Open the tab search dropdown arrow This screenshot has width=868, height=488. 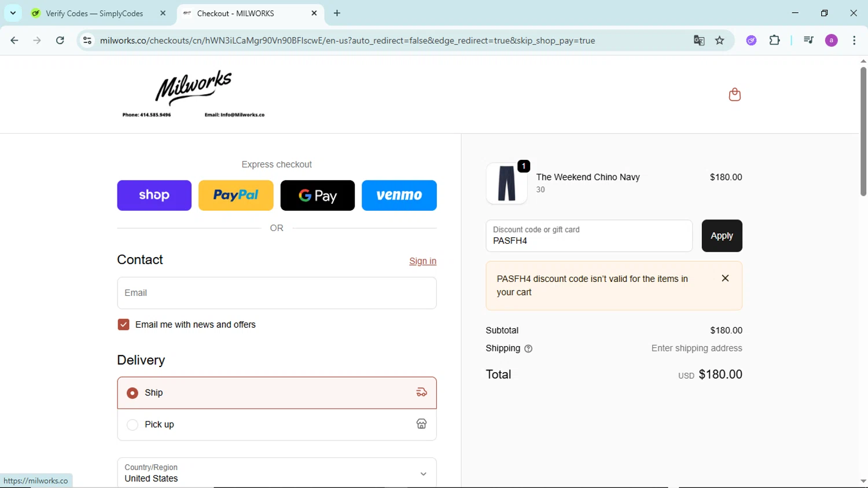[x=13, y=13]
